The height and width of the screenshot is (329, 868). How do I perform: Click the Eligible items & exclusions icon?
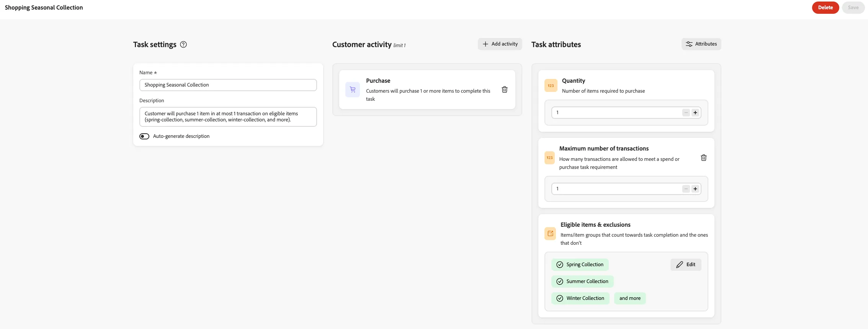point(551,234)
